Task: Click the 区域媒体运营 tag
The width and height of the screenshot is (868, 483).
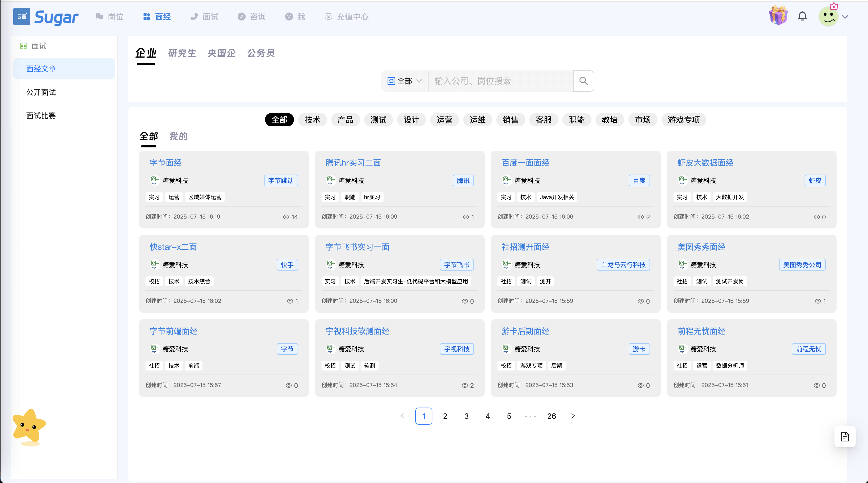Action: click(205, 197)
